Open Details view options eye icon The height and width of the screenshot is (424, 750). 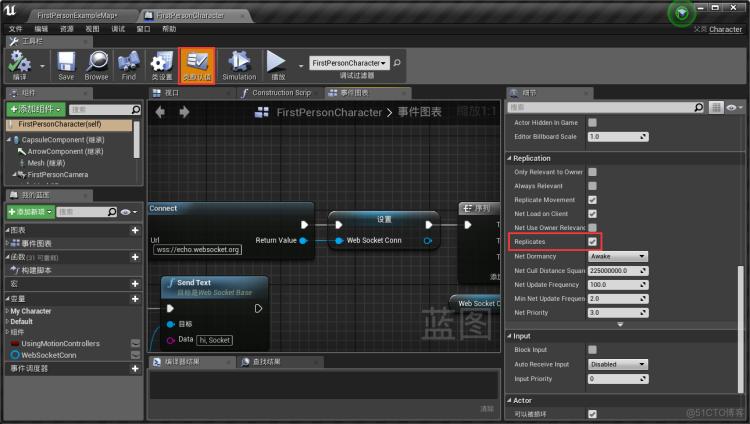click(x=734, y=108)
